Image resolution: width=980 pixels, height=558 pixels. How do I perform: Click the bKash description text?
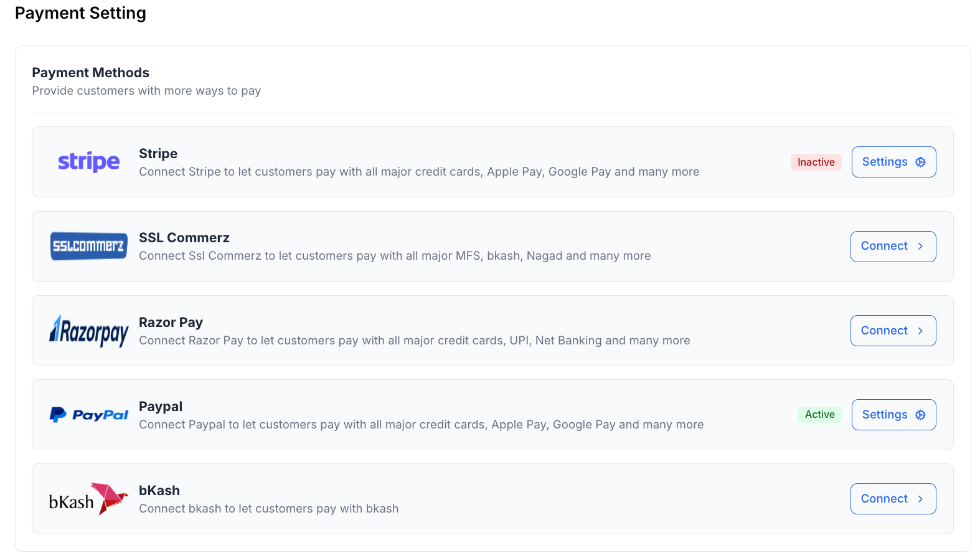pyautogui.click(x=268, y=509)
